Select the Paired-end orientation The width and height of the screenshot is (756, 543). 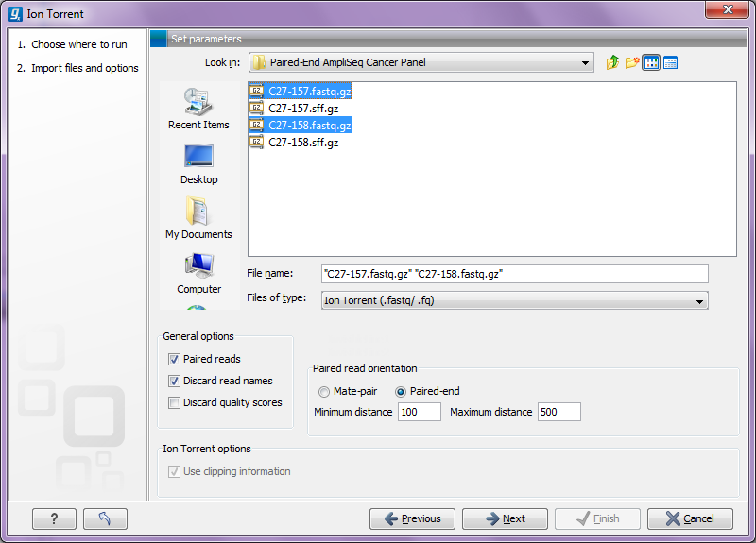point(400,392)
